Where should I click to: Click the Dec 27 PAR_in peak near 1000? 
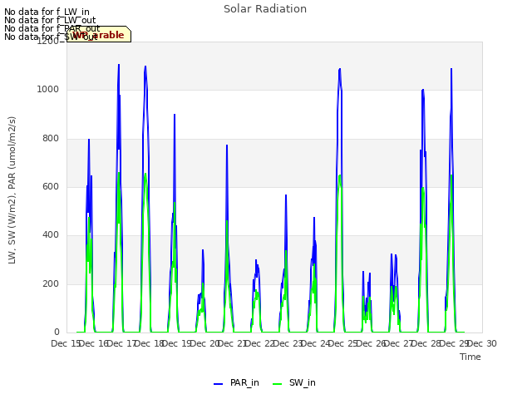423,90
